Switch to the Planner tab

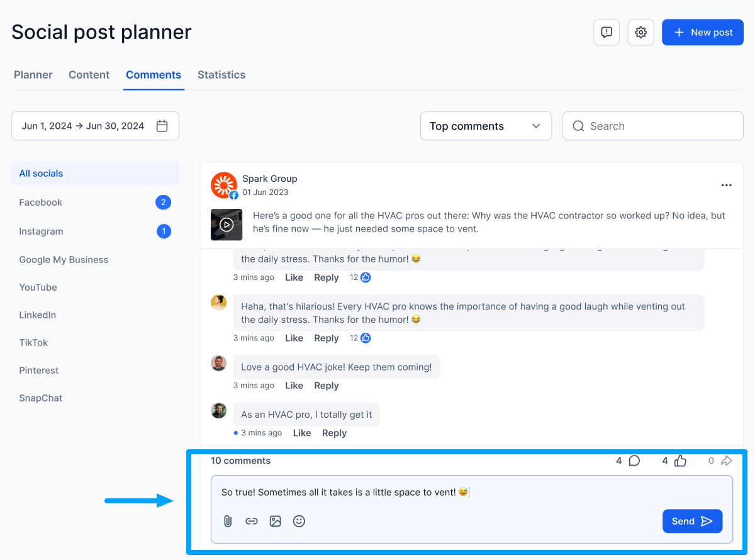33,75
